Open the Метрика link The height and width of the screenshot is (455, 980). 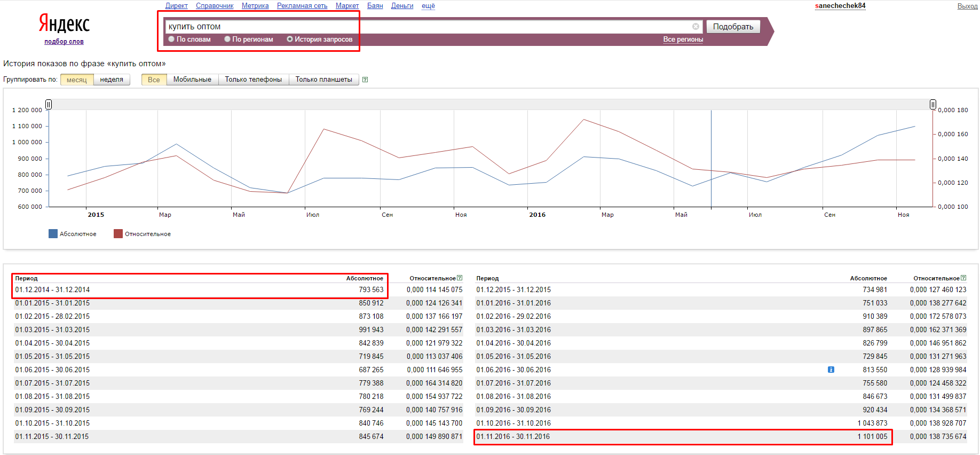(255, 6)
